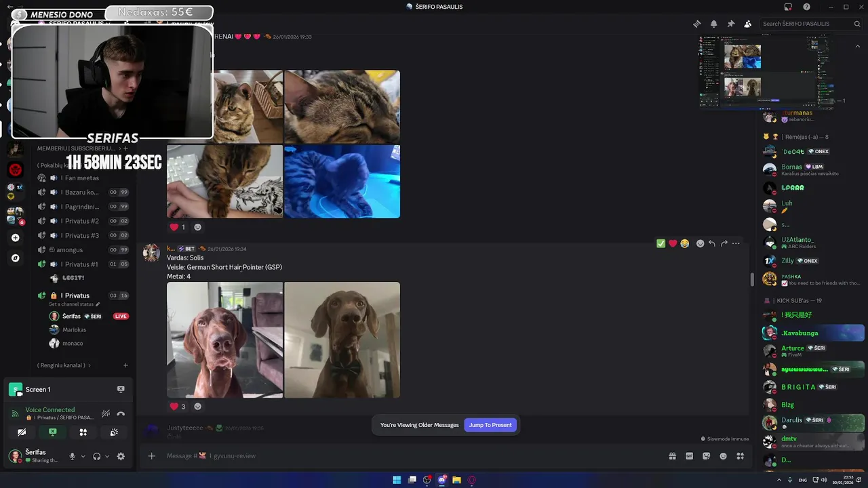Add checkmark reaction to Solis message
Image resolution: width=868 pixels, height=488 pixels.
point(660,243)
